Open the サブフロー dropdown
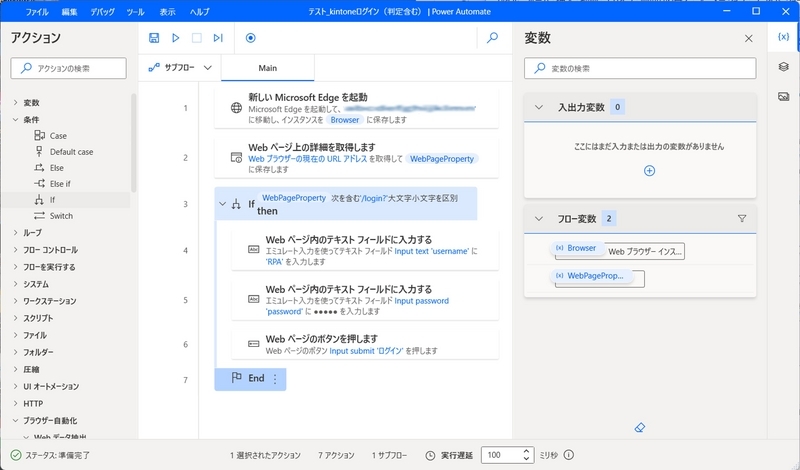Image resolution: width=800 pixels, height=470 pixels. click(x=180, y=67)
